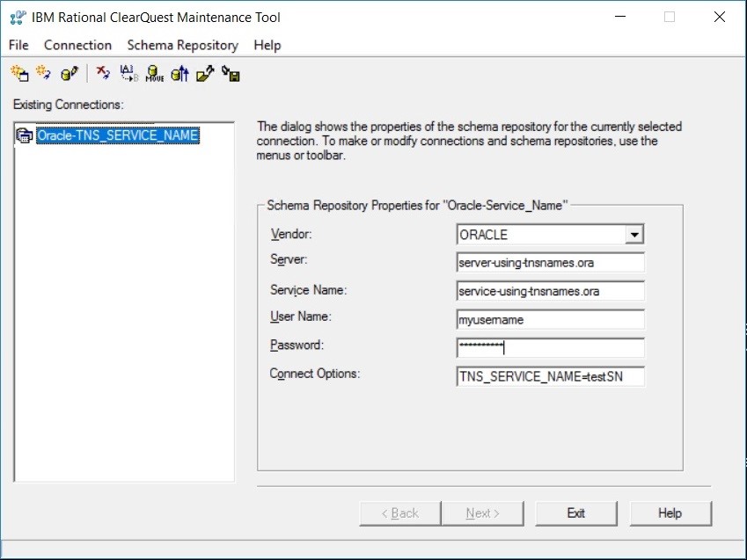
Task: Click the Delete Connection red X icon
Action: click(x=103, y=74)
